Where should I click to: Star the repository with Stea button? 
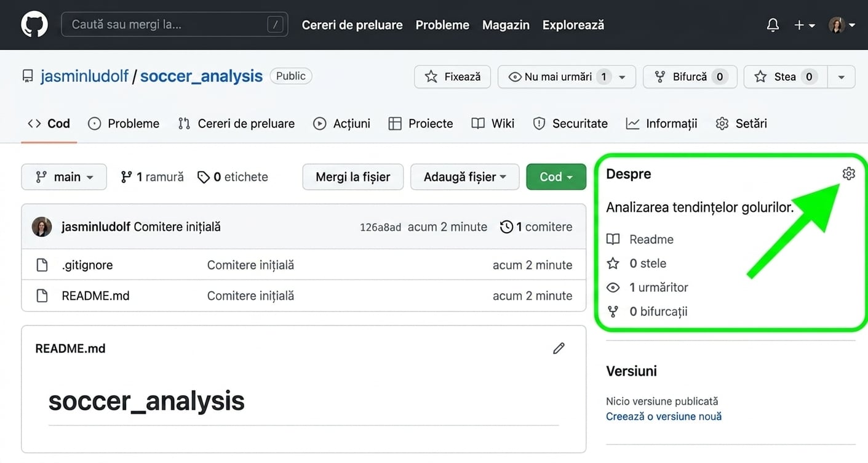(x=786, y=77)
